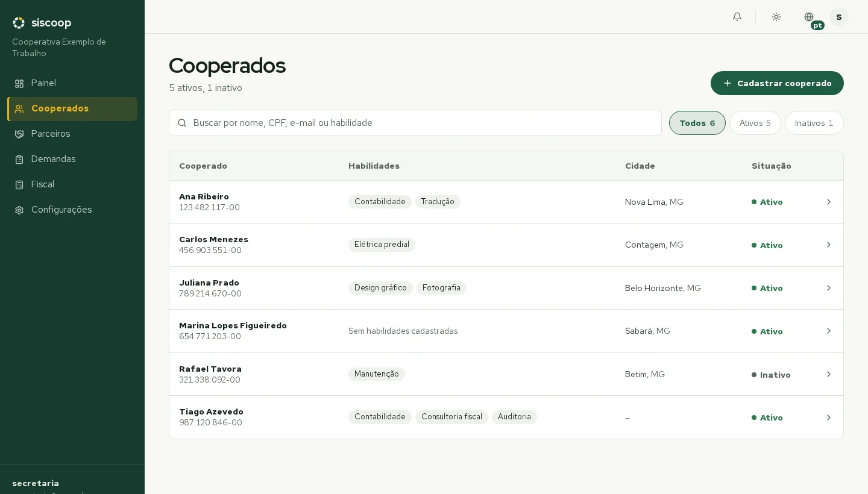868x494 pixels.
Task: Click the Parceiros handshake icon
Action: point(19,134)
